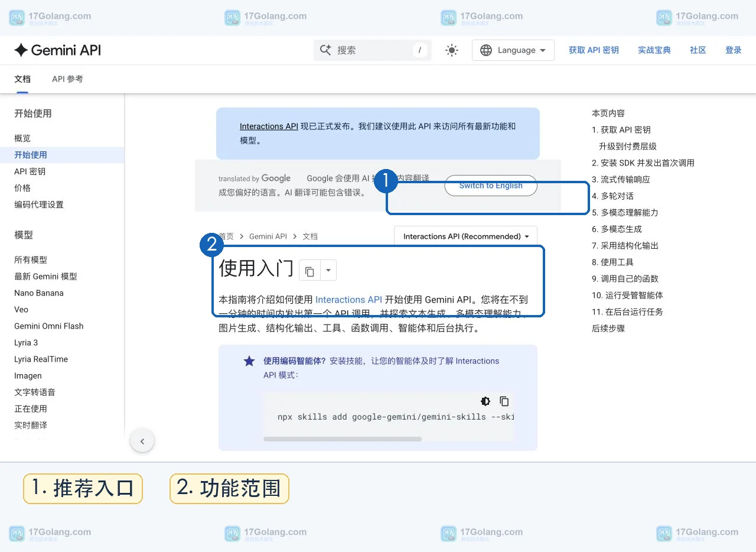This screenshot has height=552, width=756.
Task: Jump to 9. 调用自己的函数 section
Action: 625,279
